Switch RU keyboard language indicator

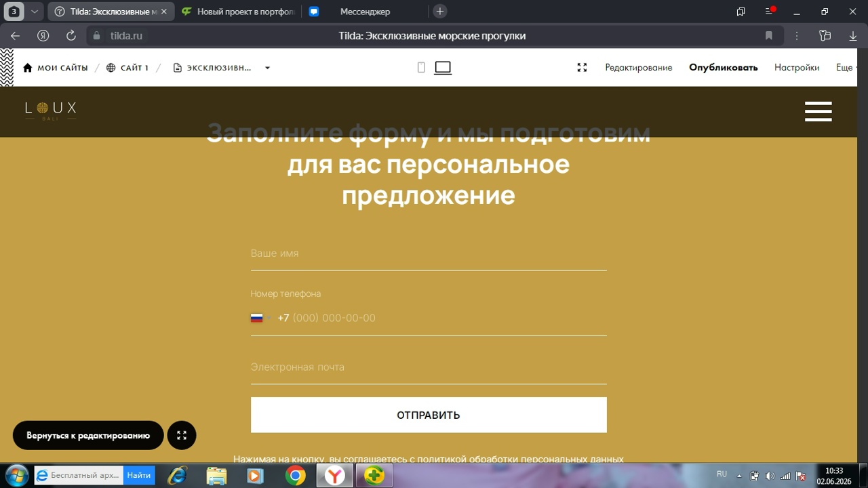pyautogui.click(x=722, y=474)
